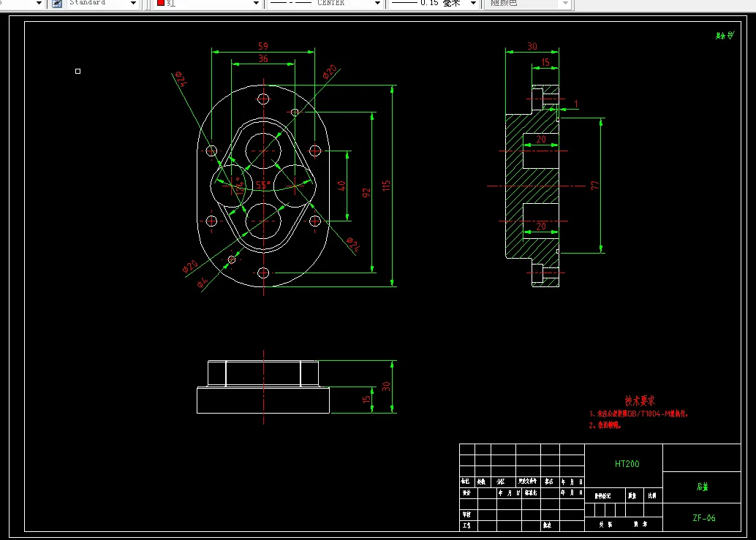Image resolution: width=756 pixels, height=540 pixels.
Task: Open the 0.15 lineweight dropdown
Action: tap(474, 4)
